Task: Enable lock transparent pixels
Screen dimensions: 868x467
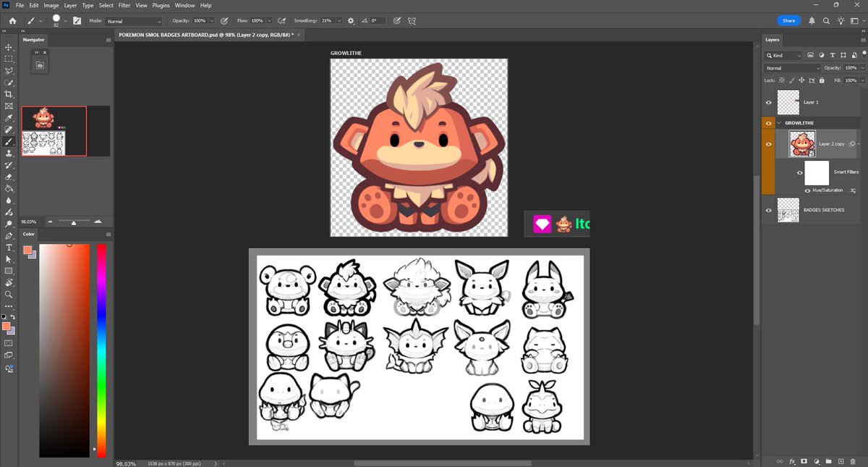Action: [780, 80]
